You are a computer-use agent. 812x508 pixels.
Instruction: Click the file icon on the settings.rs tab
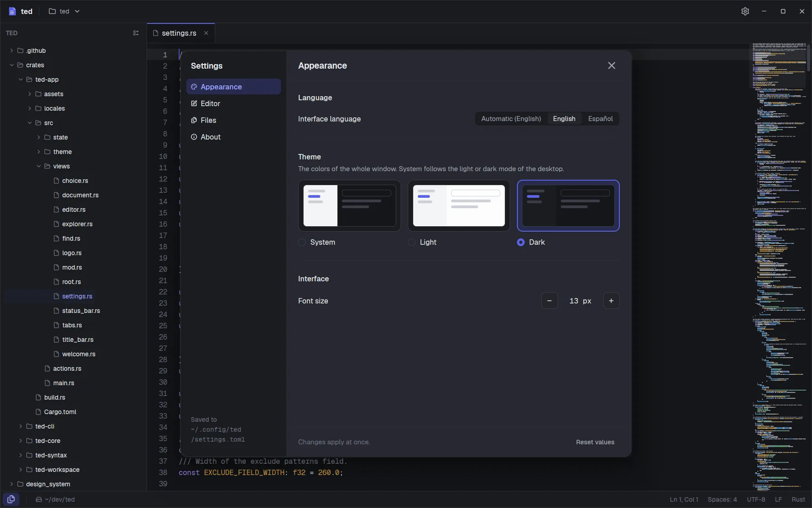point(156,33)
